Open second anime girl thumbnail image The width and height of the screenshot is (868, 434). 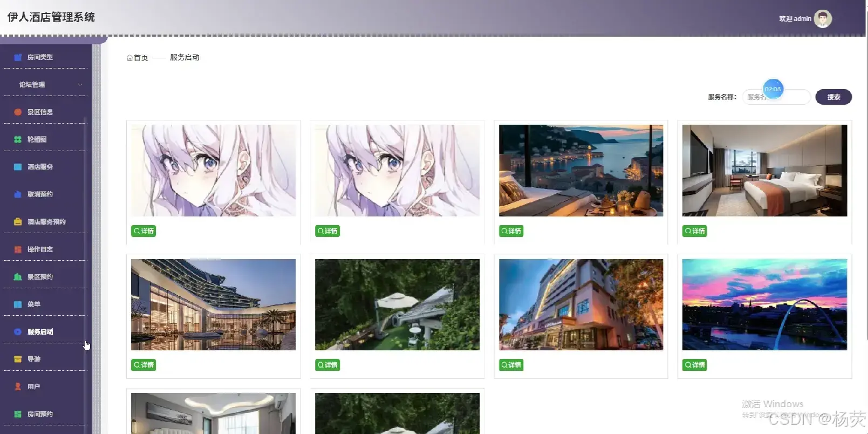pyautogui.click(x=397, y=171)
